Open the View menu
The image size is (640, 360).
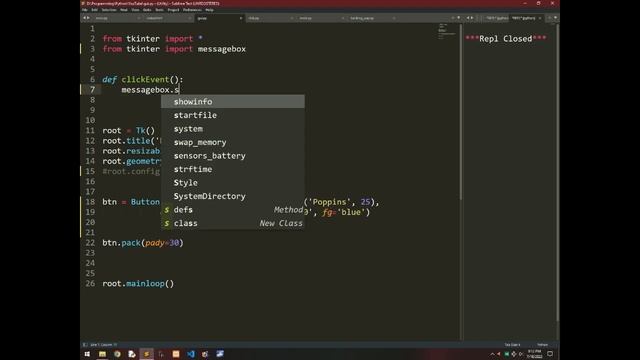click(x=135, y=10)
